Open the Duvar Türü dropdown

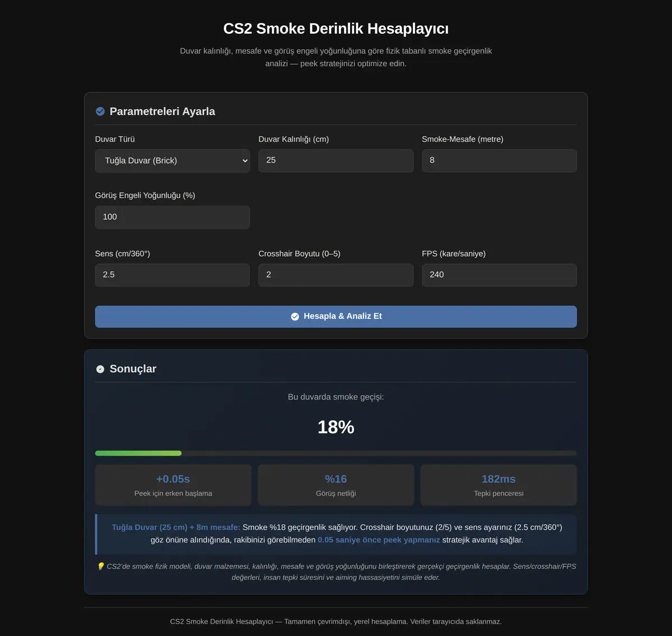pyautogui.click(x=172, y=161)
